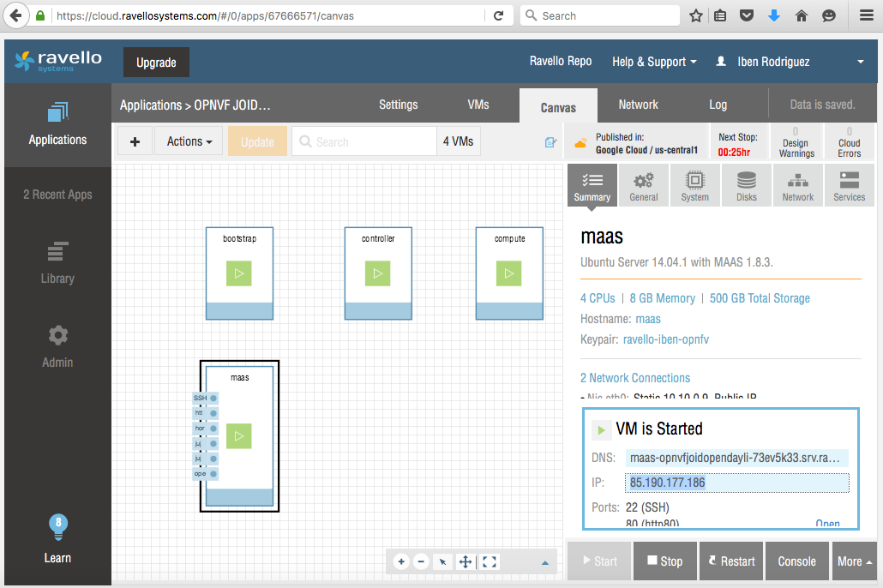Screen dimensions: 883x588
Task: Select the Summary details tab icon
Action: tap(592, 185)
